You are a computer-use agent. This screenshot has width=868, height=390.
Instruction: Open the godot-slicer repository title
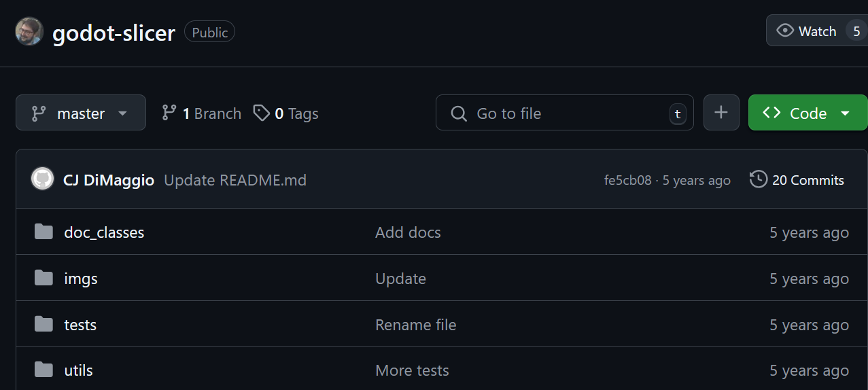point(114,32)
